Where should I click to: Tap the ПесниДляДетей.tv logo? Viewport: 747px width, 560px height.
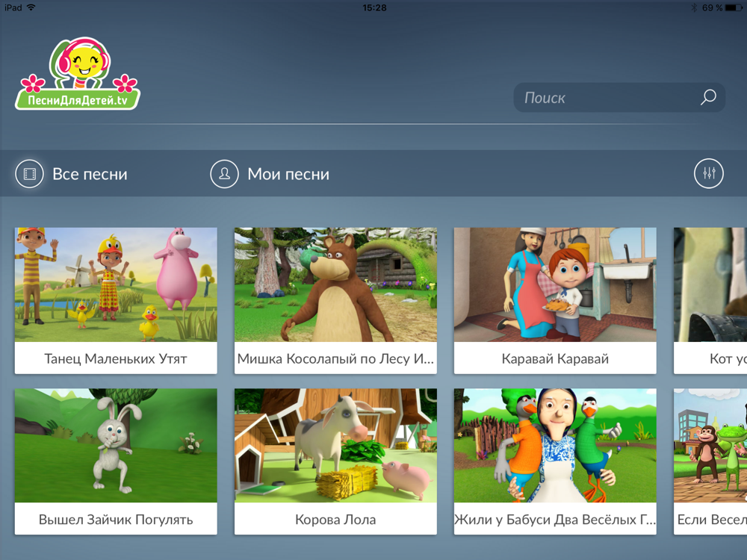[78, 73]
